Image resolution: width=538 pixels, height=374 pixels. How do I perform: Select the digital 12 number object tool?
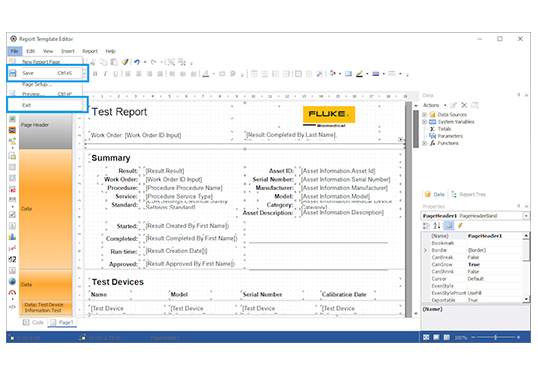[x=12, y=259]
